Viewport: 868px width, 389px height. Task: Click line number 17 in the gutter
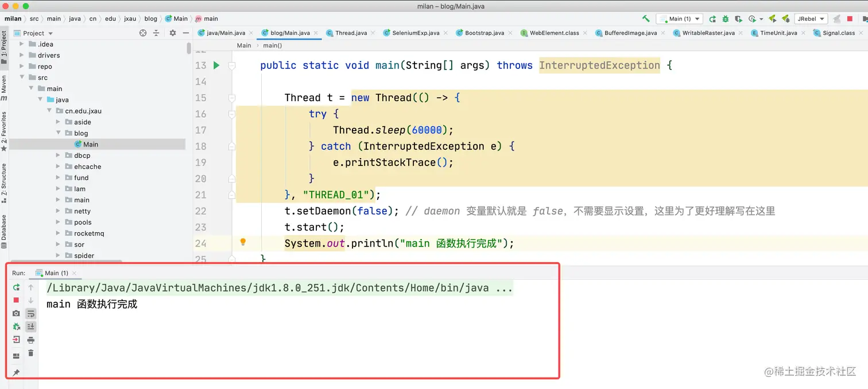200,130
